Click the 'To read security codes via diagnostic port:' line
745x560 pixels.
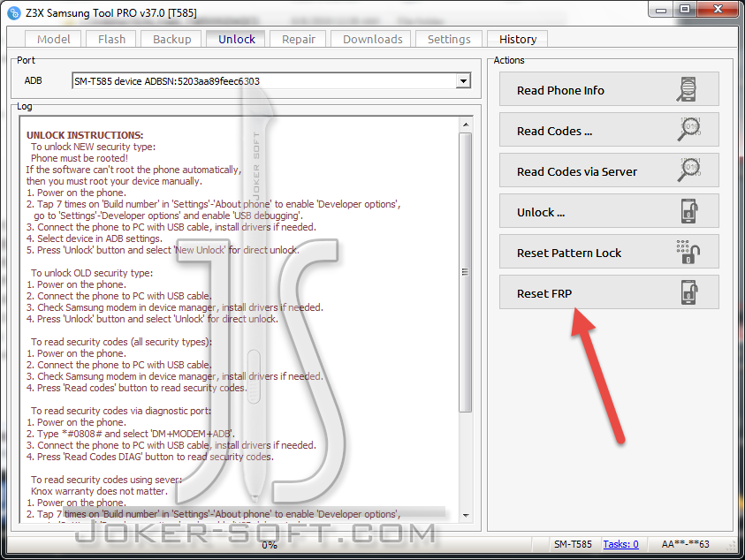click(121, 411)
